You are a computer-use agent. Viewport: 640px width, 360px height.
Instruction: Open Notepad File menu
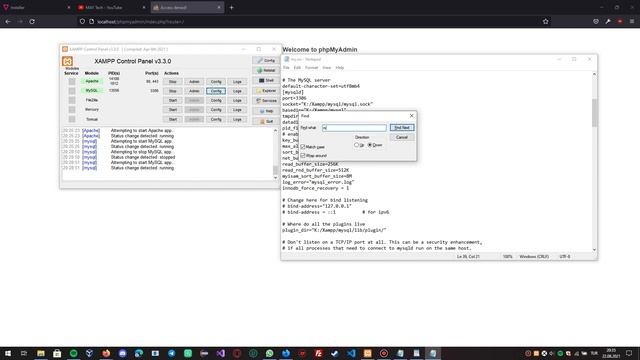(286, 68)
